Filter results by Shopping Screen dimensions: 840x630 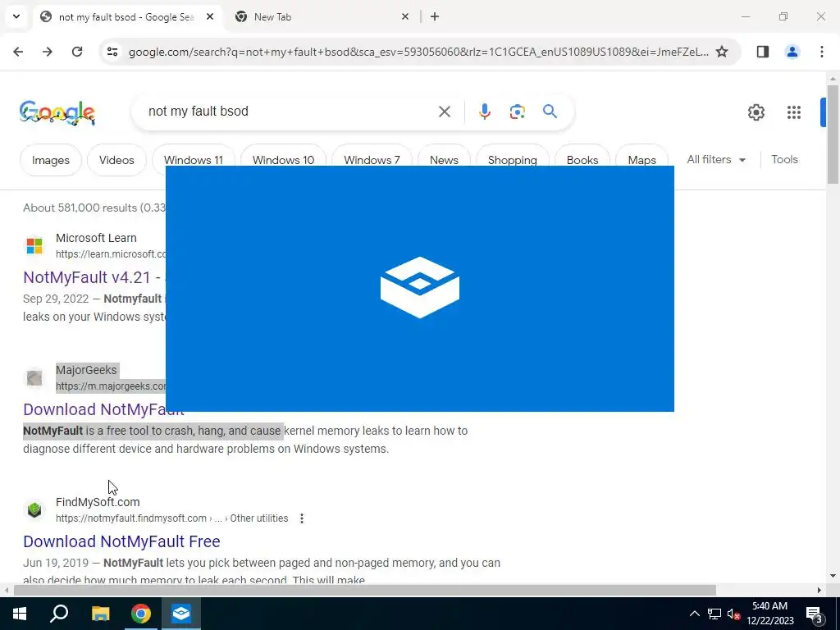point(512,155)
